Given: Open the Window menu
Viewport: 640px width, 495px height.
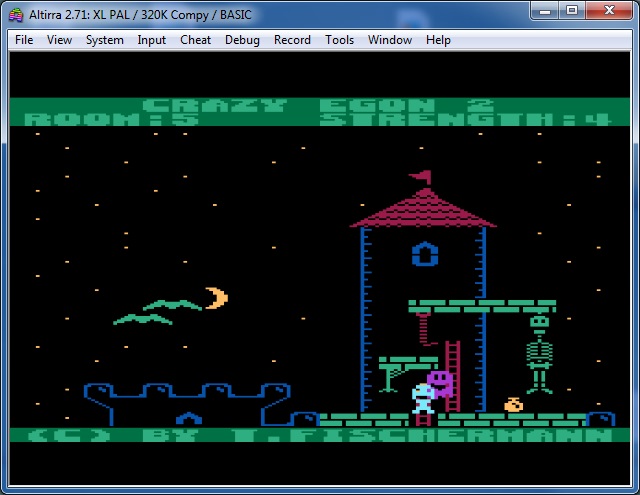Looking at the screenshot, I should pyautogui.click(x=390, y=40).
